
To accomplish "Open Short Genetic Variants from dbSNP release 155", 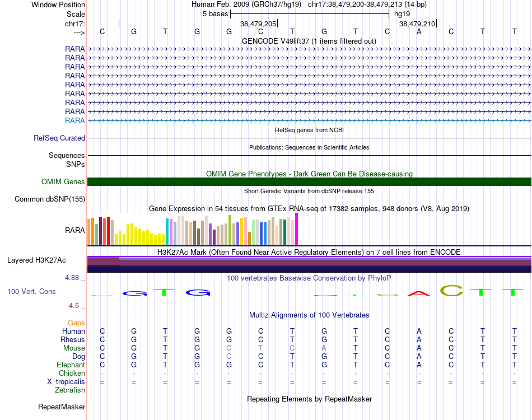I will (x=309, y=191).
